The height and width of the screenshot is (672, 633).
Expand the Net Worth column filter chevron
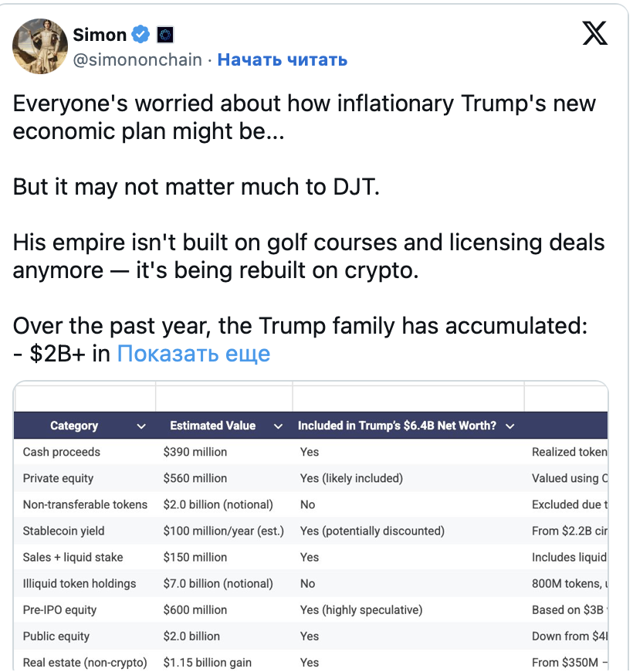(x=509, y=426)
